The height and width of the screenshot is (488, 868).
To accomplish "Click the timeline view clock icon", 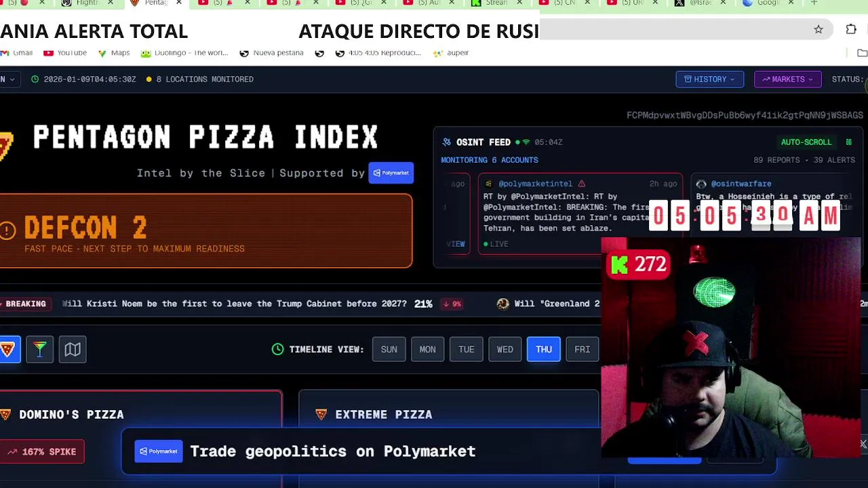I will point(277,349).
